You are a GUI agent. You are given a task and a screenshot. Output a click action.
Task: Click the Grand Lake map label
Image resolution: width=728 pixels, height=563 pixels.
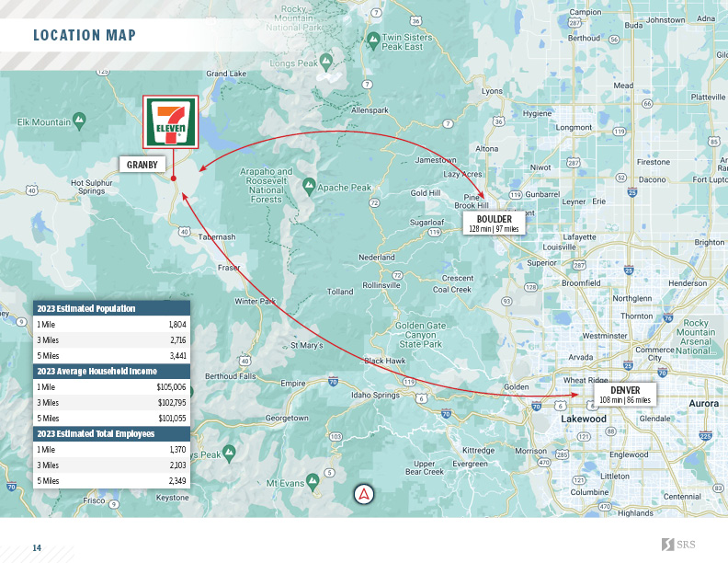pyautogui.click(x=226, y=74)
